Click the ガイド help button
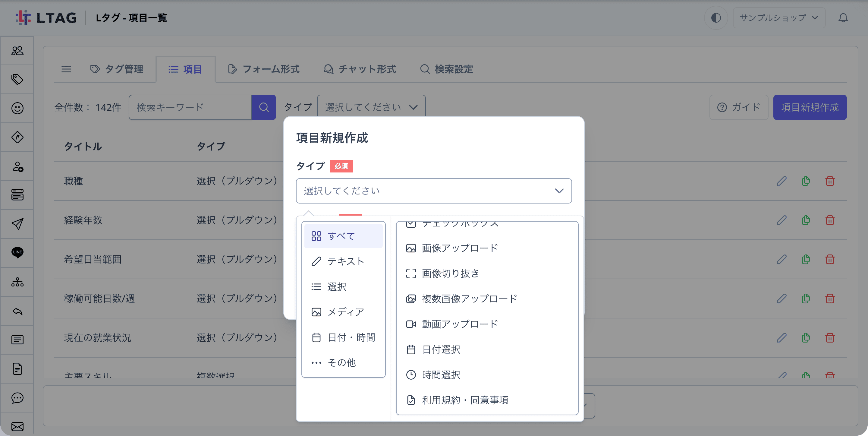The image size is (868, 436). coord(739,107)
